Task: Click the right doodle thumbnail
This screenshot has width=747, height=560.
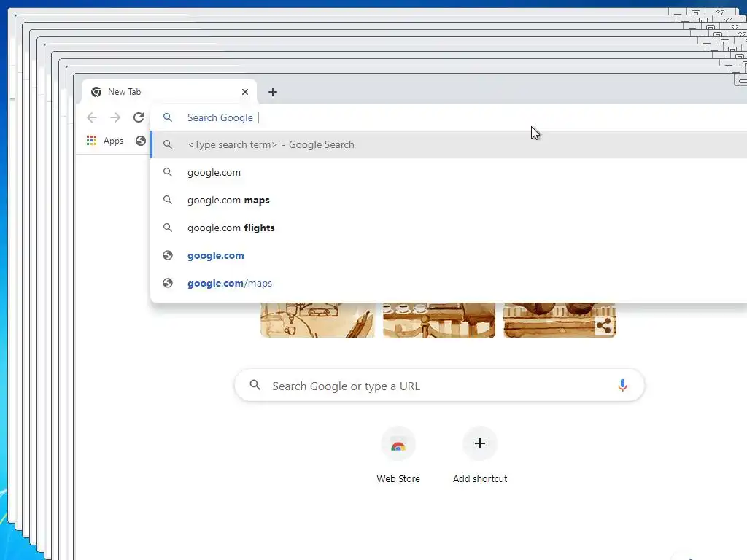Action: coord(560,320)
